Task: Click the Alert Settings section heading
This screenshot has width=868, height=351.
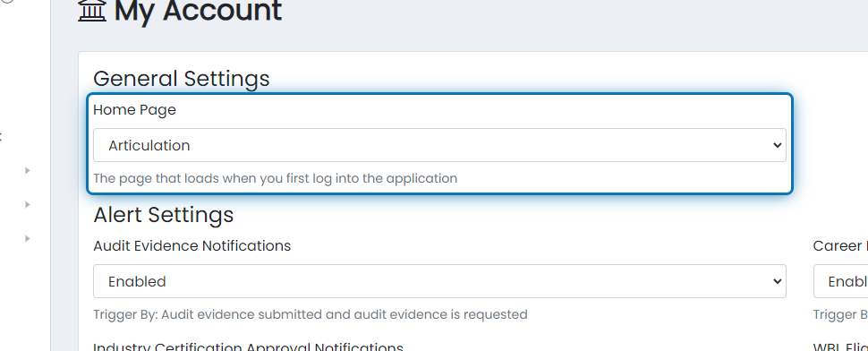Action: (164, 215)
